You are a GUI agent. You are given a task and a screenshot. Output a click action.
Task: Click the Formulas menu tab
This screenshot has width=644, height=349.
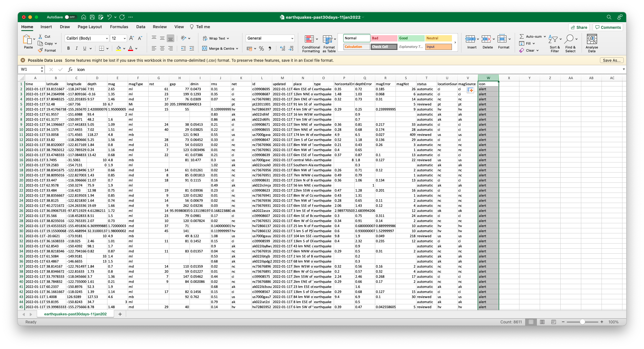(119, 27)
